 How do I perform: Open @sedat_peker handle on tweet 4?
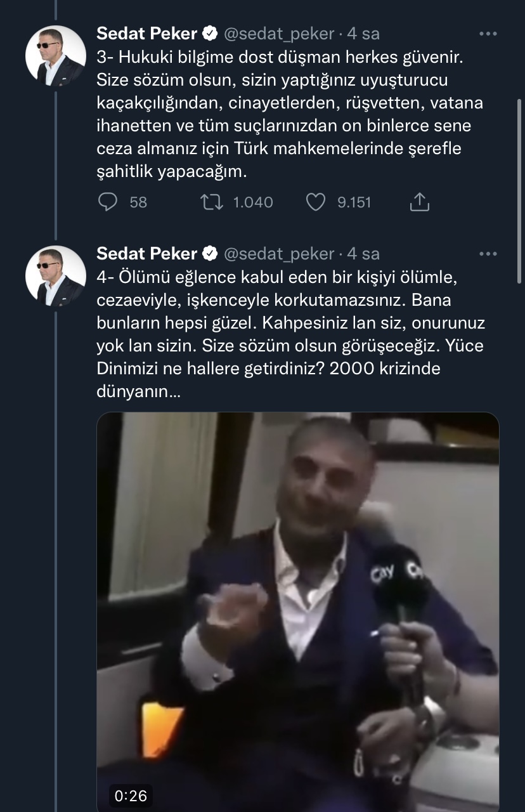[278, 254]
